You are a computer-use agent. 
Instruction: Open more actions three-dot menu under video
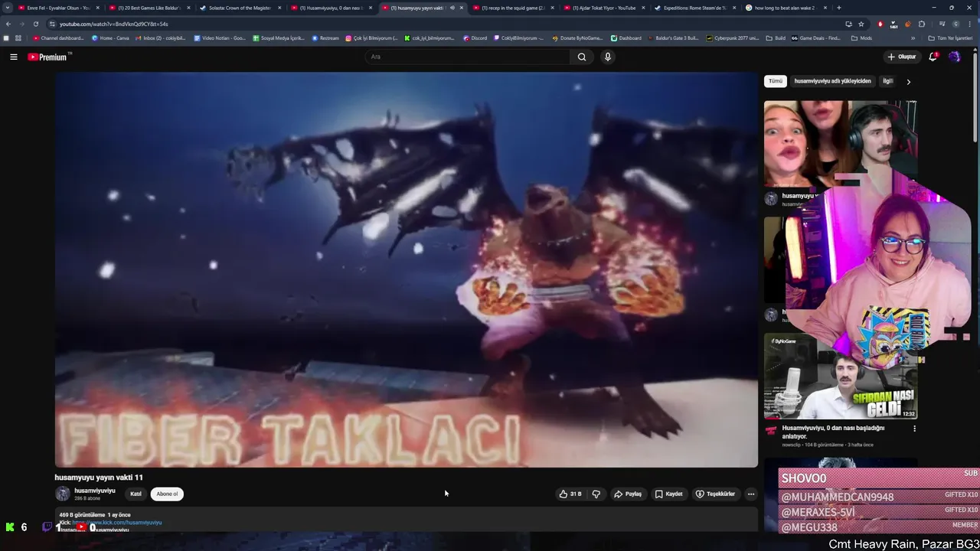click(x=751, y=494)
